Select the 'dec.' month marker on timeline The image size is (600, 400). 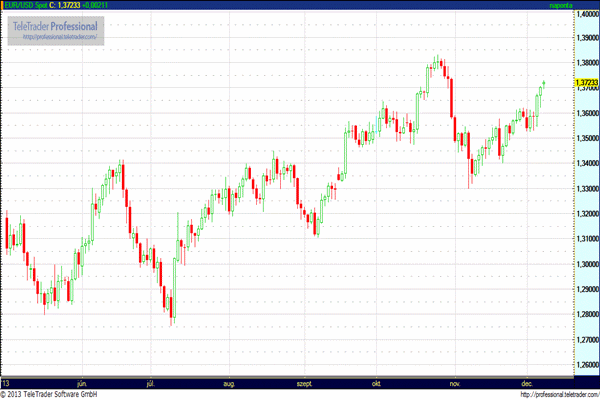coord(527,384)
